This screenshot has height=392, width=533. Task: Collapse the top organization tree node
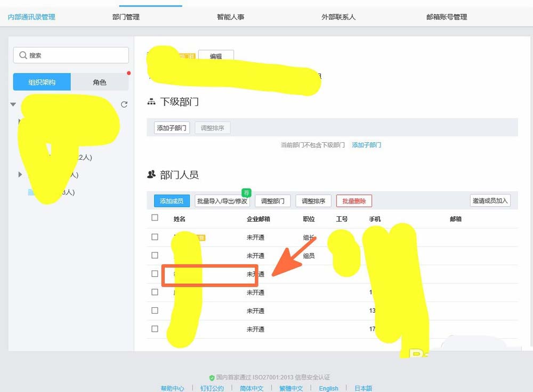13,104
